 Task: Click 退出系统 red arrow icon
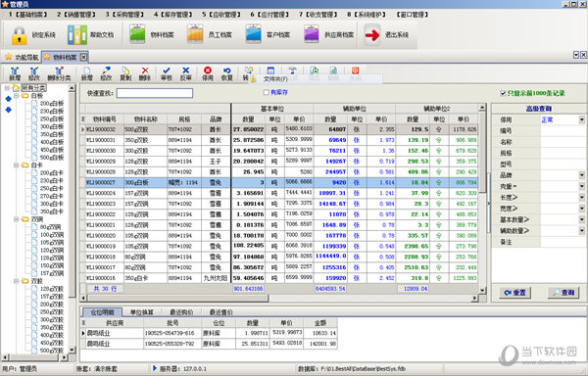coord(372,35)
